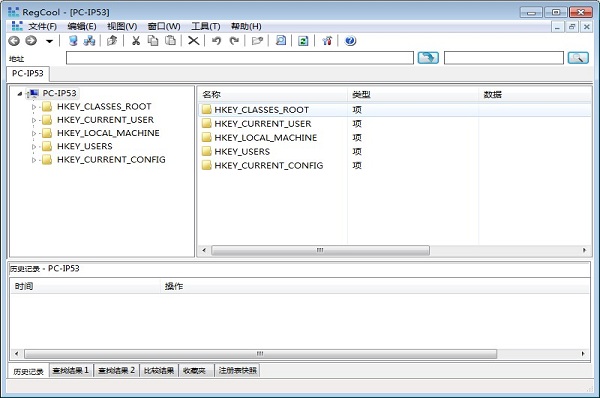Open the 文件(F) menu
Image resolution: width=600 pixels, height=398 pixels.
pyautogui.click(x=42, y=26)
